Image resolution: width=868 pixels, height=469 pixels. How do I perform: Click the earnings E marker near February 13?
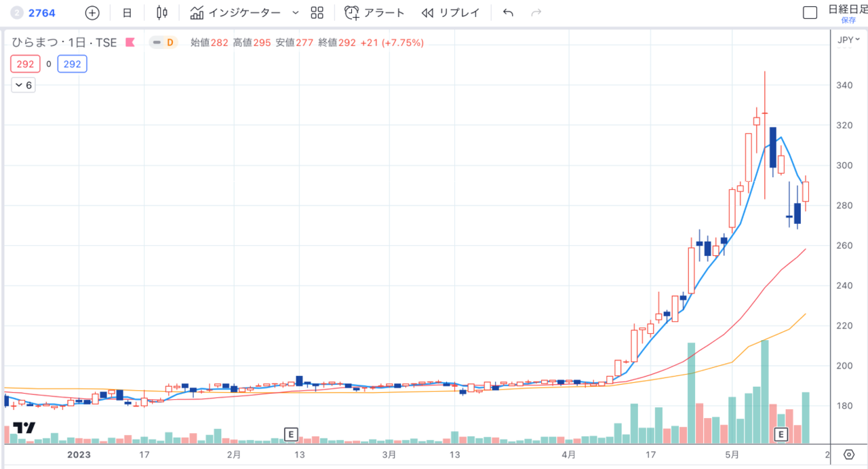[290, 434]
